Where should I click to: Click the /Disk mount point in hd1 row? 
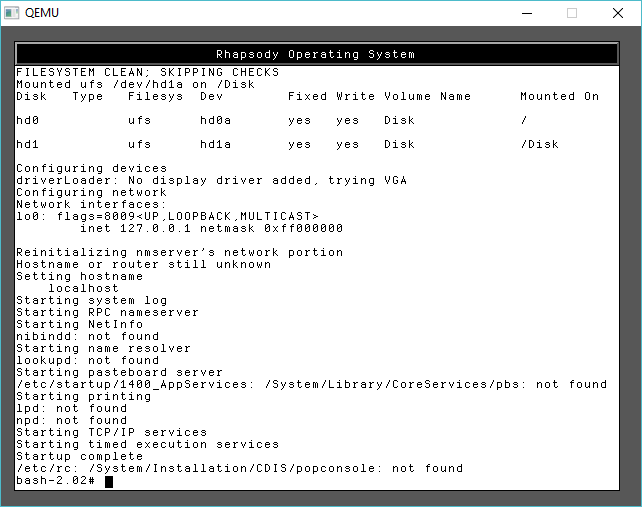pos(539,144)
